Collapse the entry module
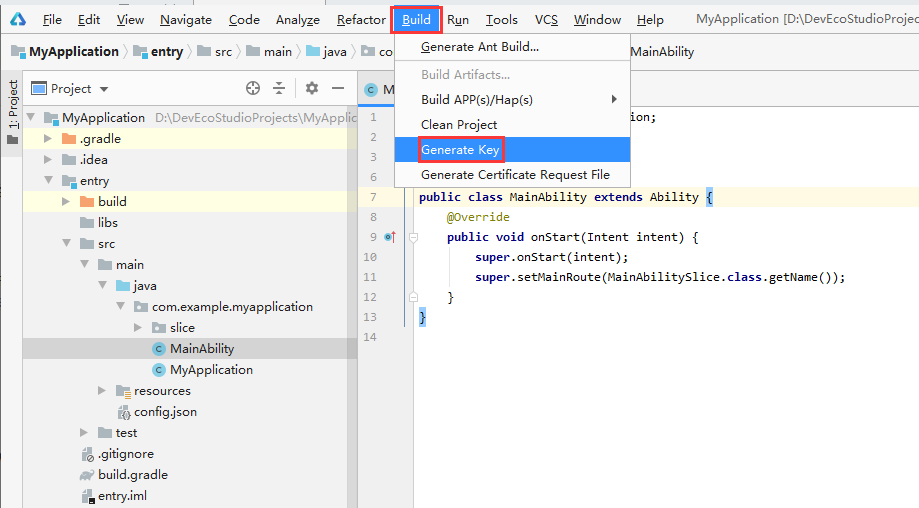Viewport: 919px width, 508px height. [x=49, y=180]
